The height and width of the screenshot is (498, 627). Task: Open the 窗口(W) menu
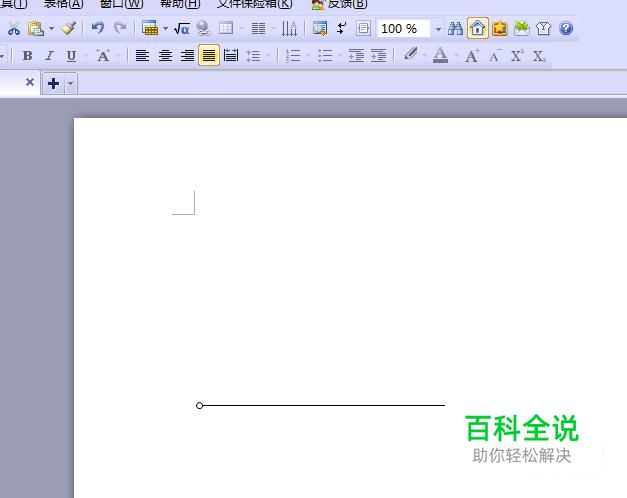tap(121, 4)
